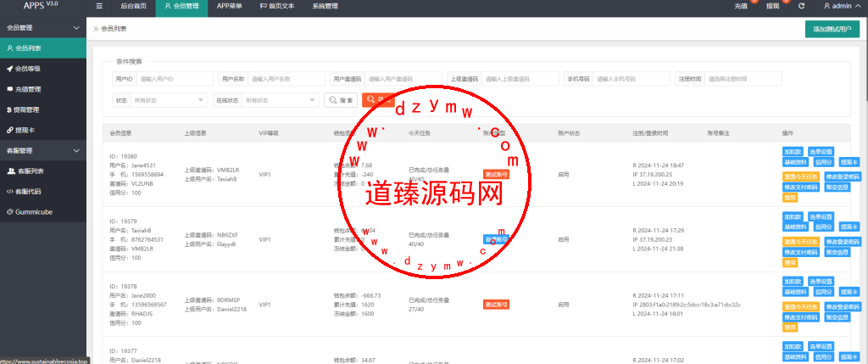The height and width of the screenshot is (364, 868).
Task: Open 会员列表 in the sidebar
Action: (x=43, y=48)
